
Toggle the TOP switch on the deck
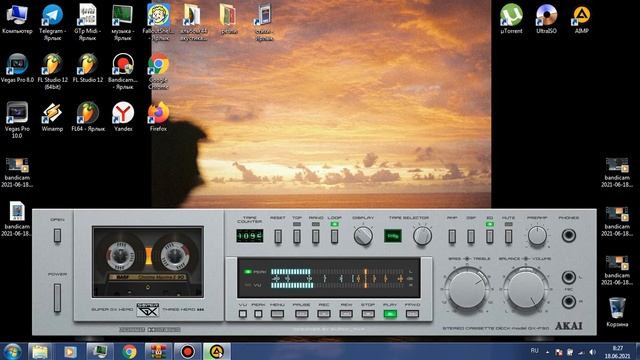point(297,236)
